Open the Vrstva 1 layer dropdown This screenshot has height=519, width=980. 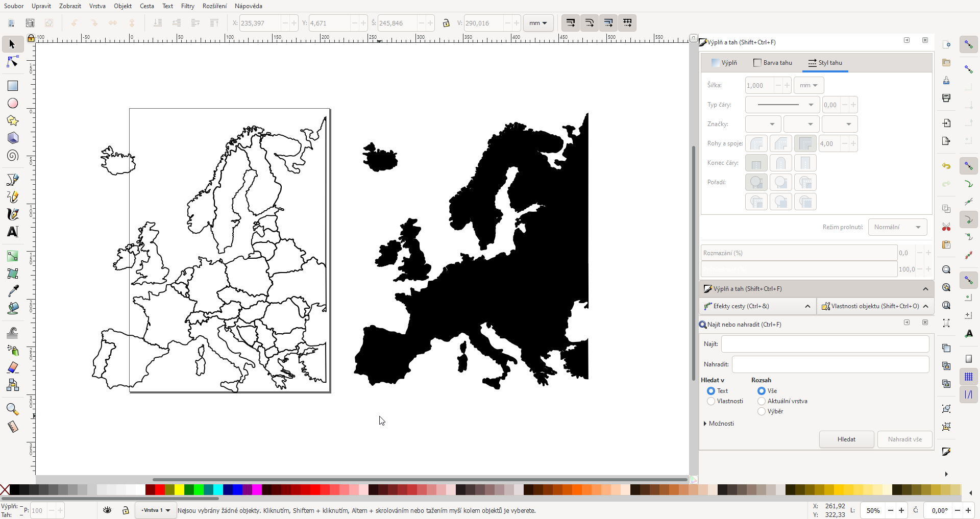coord(156,510)
